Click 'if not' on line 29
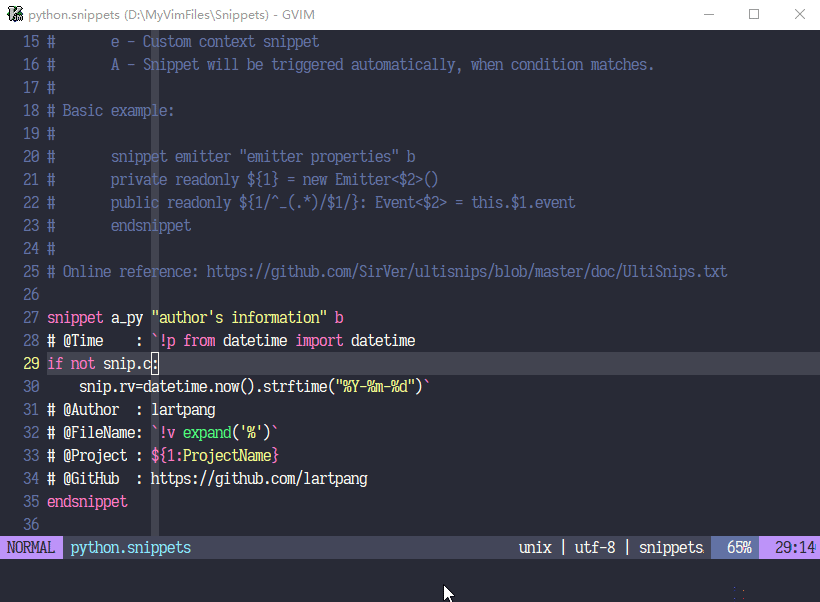Screen dimensions: 820x602 point(71,364)
